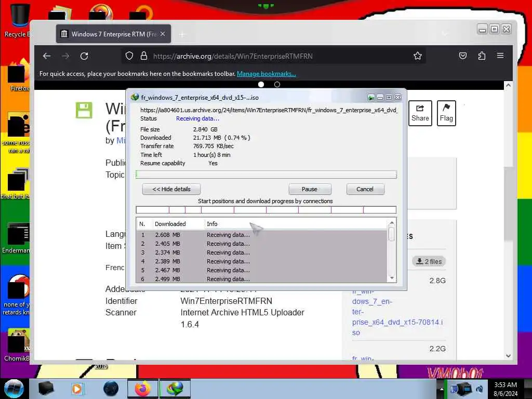Click the overall download progress bar
532x399 pixels.
point(265,175)
